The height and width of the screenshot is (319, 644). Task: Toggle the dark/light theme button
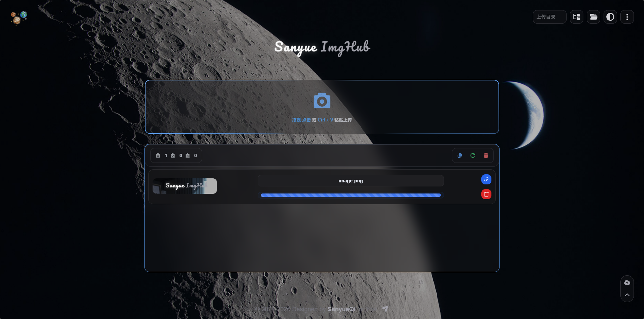610,17
